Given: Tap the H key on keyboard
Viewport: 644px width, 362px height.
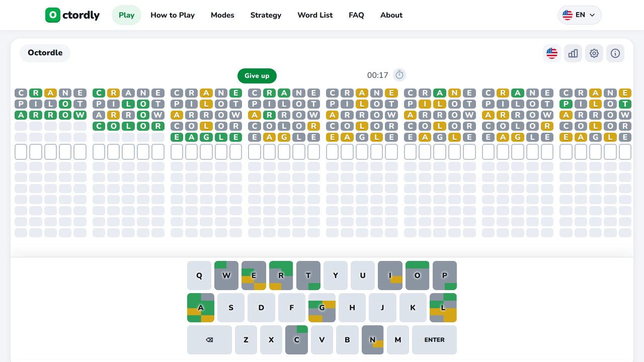Looking at the screenshot, I should (x=352, y=308).
